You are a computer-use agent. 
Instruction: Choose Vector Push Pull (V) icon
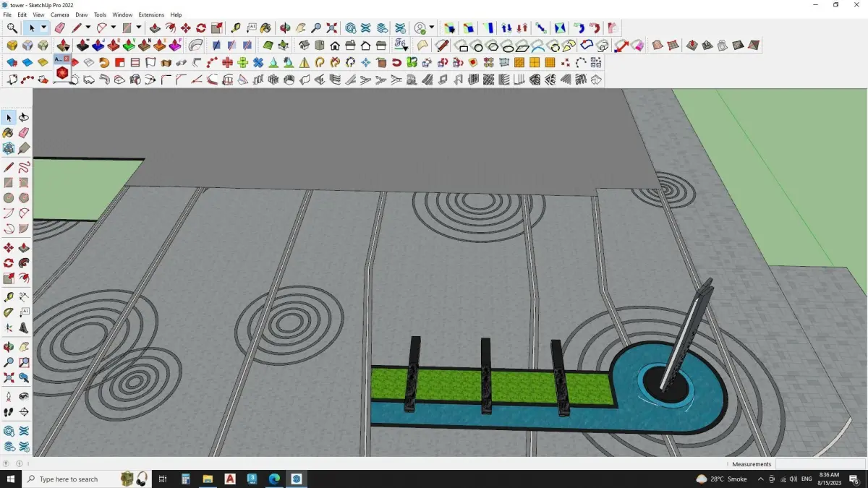(x=129, y=45)
